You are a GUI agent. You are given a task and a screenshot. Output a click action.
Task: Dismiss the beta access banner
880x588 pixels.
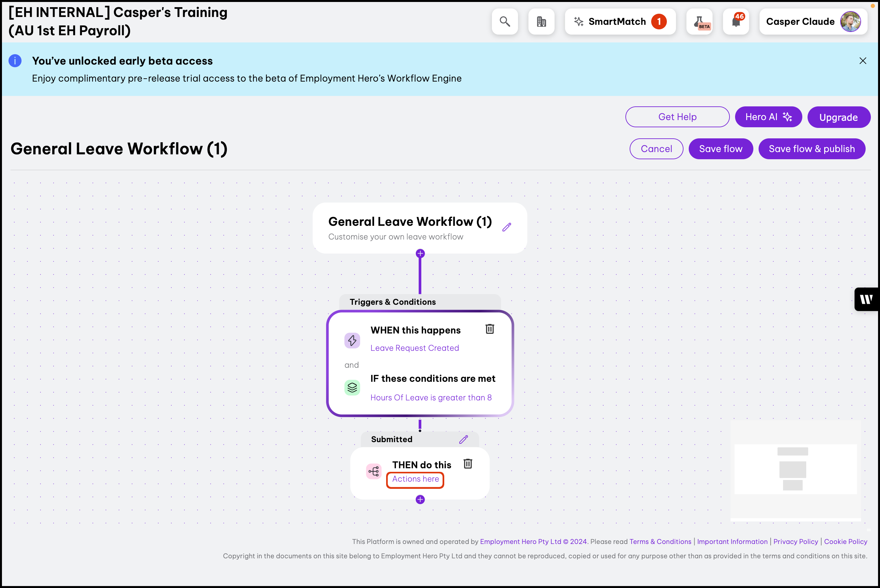862,61
